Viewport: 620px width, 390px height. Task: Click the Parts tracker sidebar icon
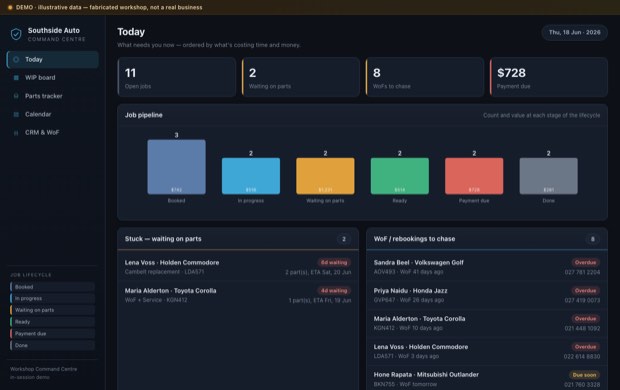[16, 96]
